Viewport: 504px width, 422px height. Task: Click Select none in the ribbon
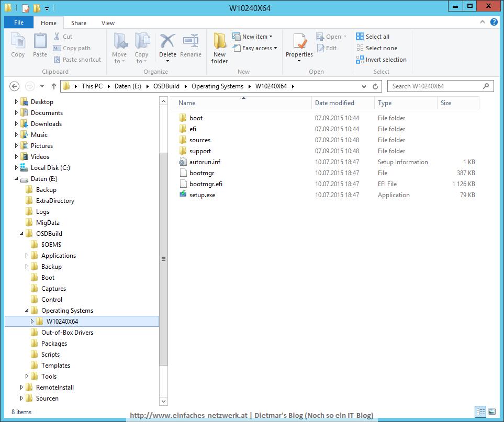(x=377, y=48)
